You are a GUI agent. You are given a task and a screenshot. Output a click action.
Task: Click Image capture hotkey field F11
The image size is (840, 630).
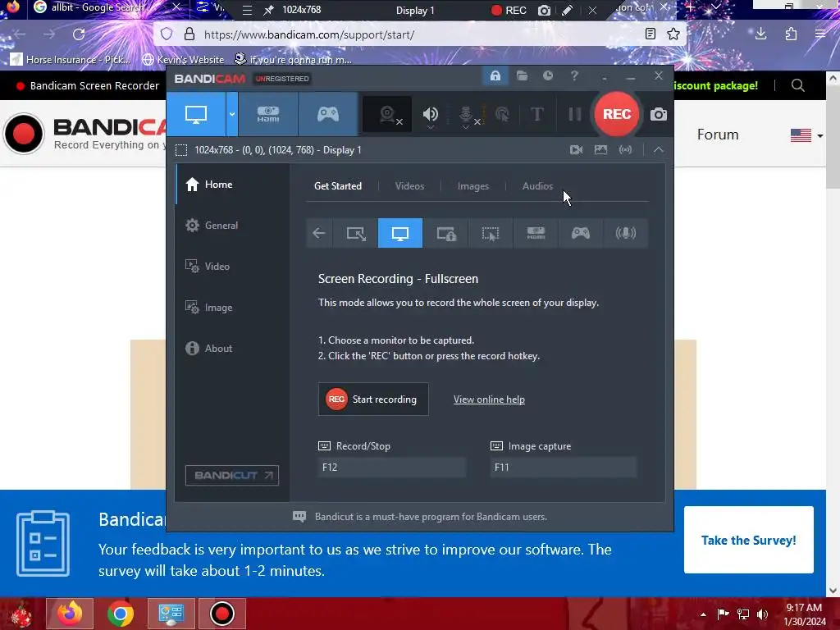click(x=563, y=467)
